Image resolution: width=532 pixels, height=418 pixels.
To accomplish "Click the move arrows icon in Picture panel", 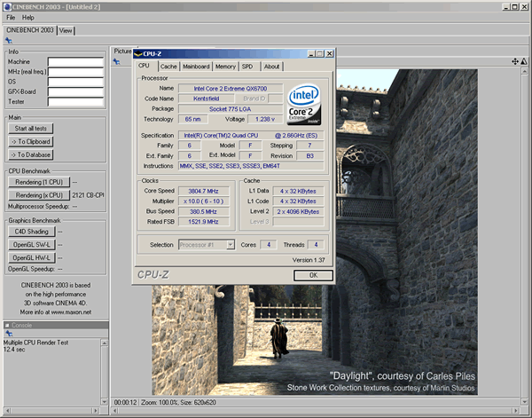I will click(515, 61).
